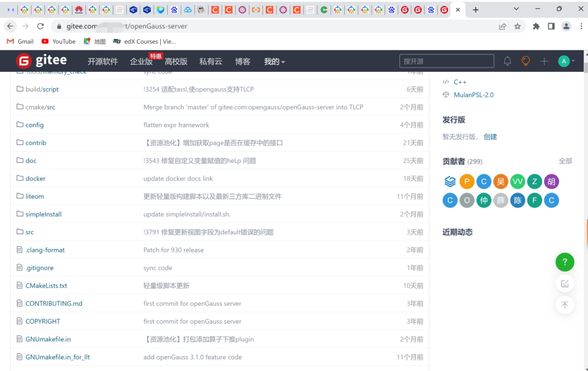
Task: Click the orange lightbulb icon in the header
Action: coord(525,61)
